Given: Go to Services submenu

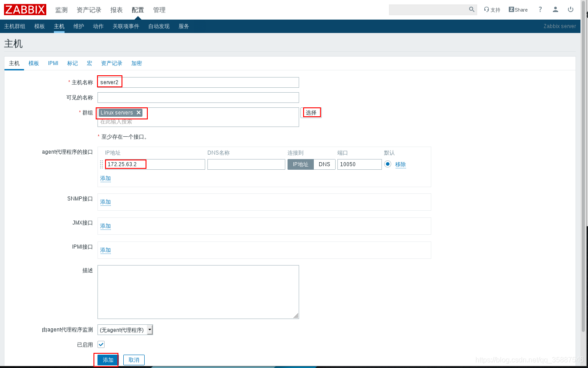Looking at the screenshot, I should click(x=184, y=26).
